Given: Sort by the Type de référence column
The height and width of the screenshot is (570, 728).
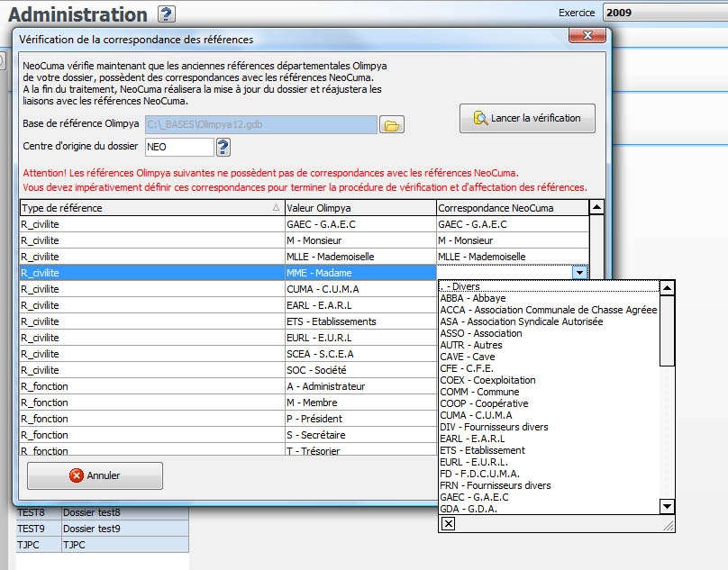Looking at the screenshot, I should point(152,207).
